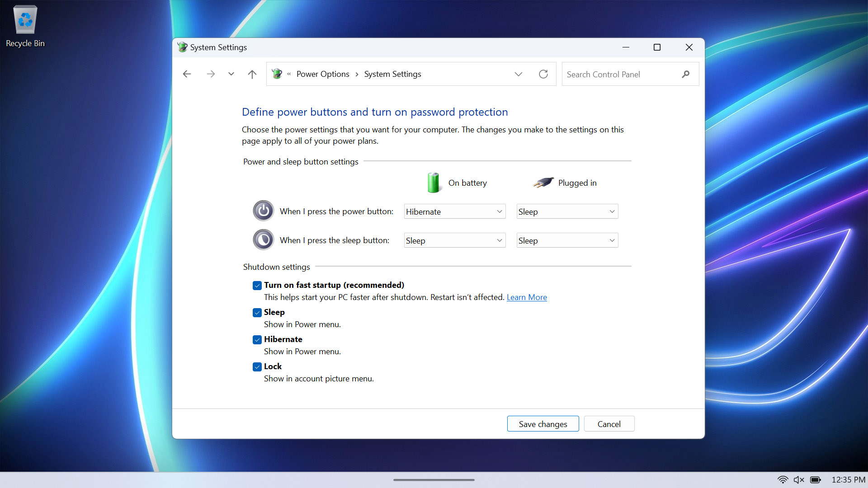This screenshot has width=868, height=488.
Task: Disable the Sleep shutdown setting checkbox
Action: click(258, 312)
